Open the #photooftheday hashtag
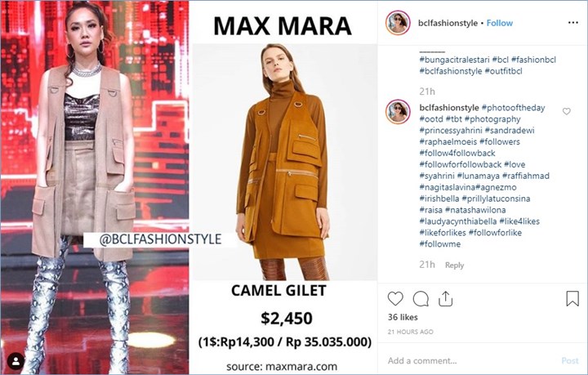 [x=514, y=108]
